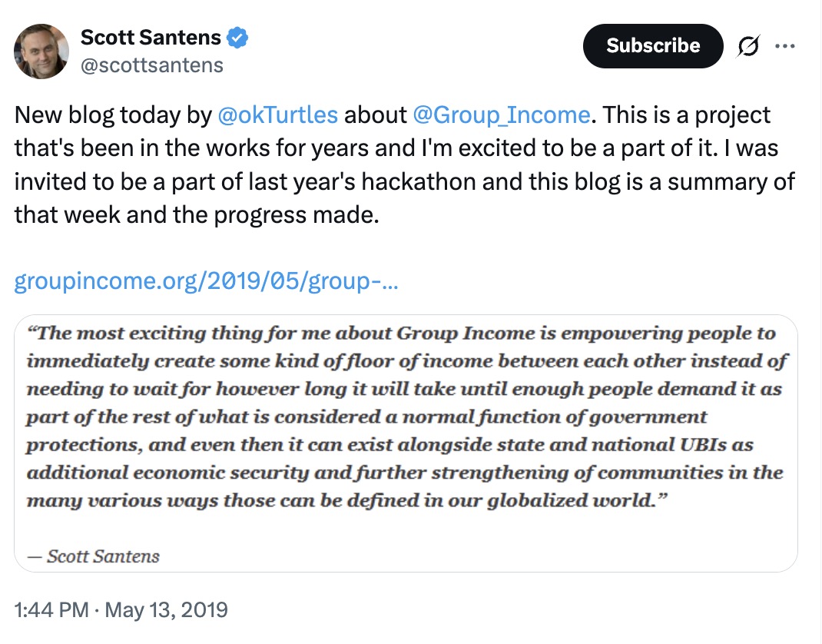Click the May 13, 2019 date
822x644 pixels.
166,611
